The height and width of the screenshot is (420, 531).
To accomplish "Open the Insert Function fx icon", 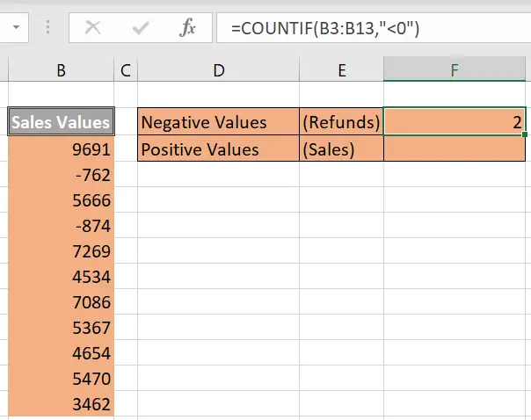I will click(187, 27).
